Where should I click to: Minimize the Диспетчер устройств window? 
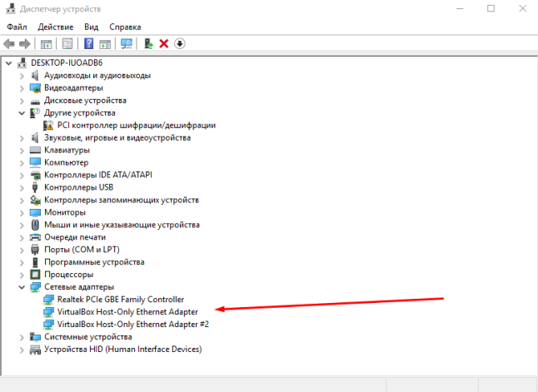(460, 8)
